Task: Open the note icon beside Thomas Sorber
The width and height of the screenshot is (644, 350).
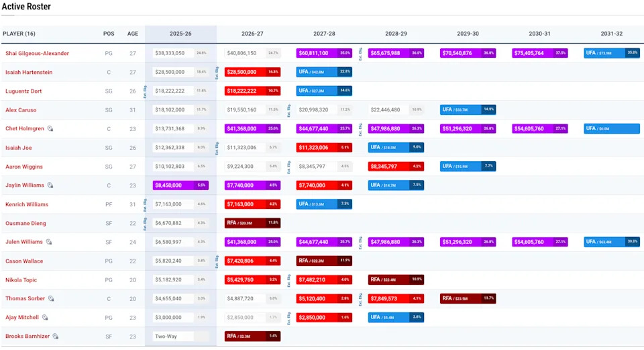Action: click(x=51, y=298)
